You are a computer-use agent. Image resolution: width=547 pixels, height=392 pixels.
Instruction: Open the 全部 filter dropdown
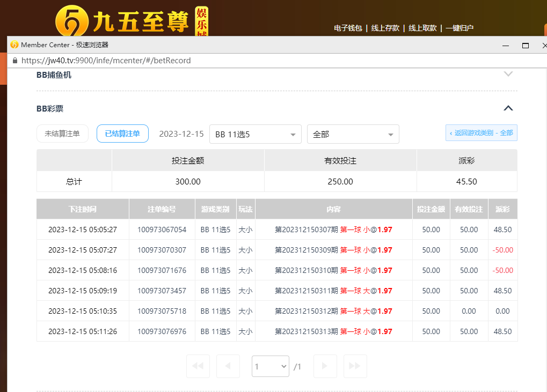point(353,134)
